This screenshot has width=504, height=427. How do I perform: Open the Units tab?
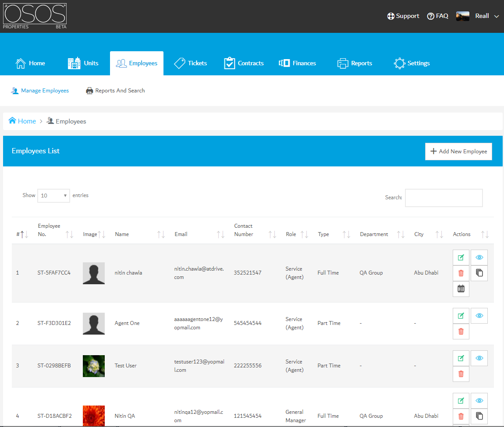[x=83, y=64]
